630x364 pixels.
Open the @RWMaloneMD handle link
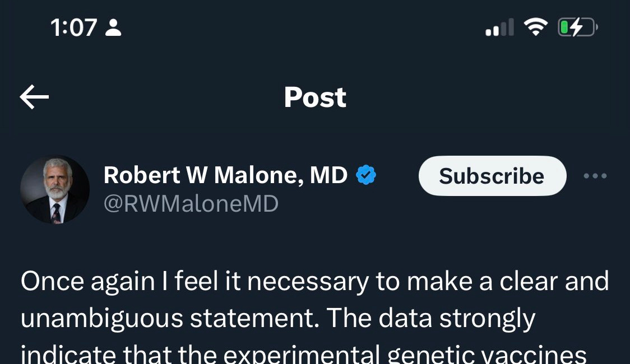coord(190,204)
